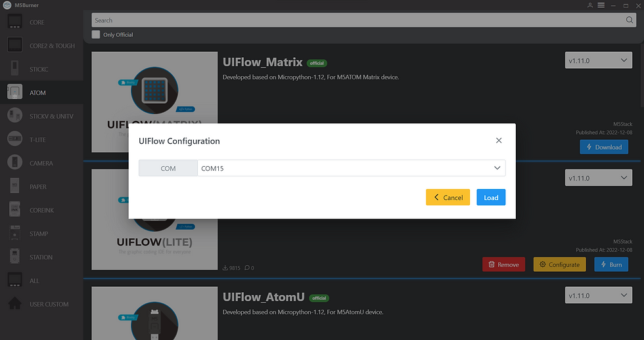Download the UIFlow_Matrix firmware
Screen dimensions: 644x340
604,147
